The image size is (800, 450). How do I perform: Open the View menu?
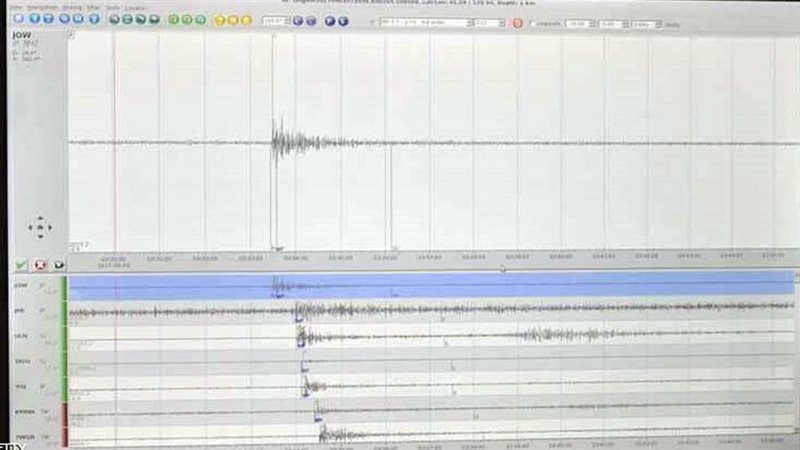15,7
